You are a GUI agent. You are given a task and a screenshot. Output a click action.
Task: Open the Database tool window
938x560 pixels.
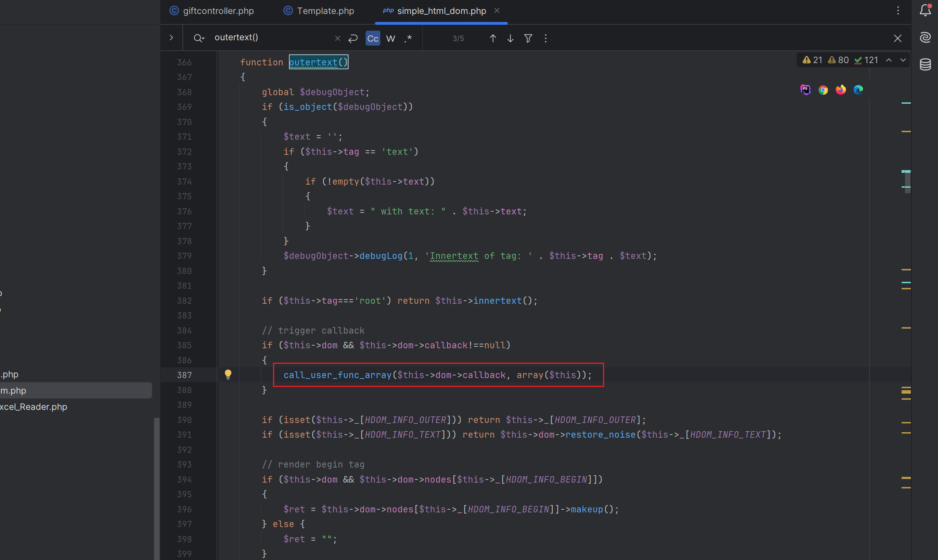925,64
